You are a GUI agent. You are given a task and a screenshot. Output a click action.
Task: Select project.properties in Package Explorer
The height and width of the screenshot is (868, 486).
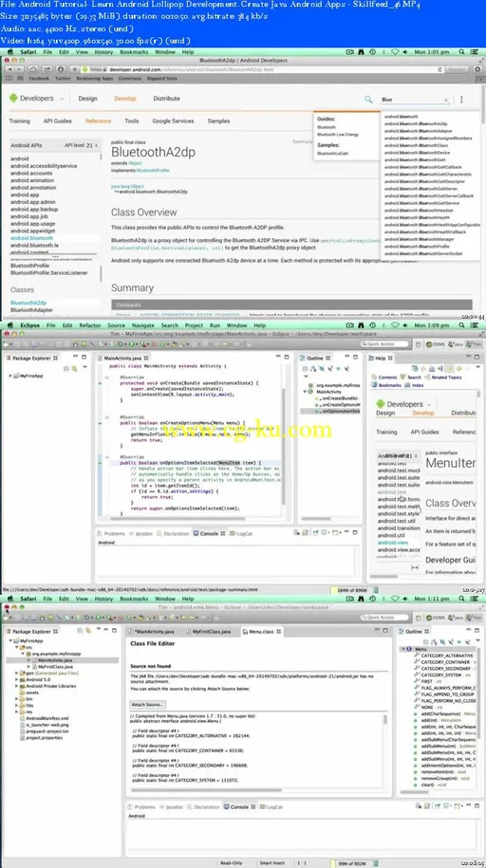pyautogui.click(x=41, y=738)
